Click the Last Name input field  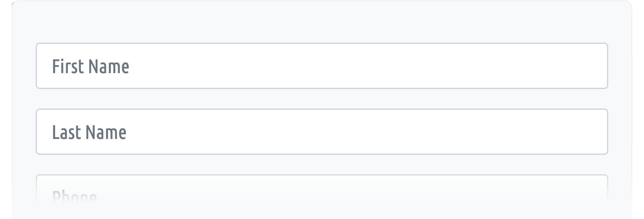pos(322,132)
